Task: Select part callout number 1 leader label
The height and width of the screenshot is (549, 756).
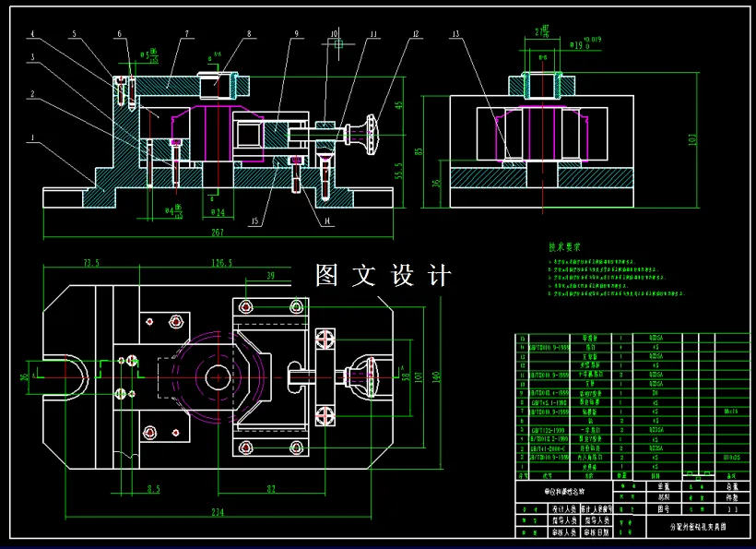Action: (33, 137)
